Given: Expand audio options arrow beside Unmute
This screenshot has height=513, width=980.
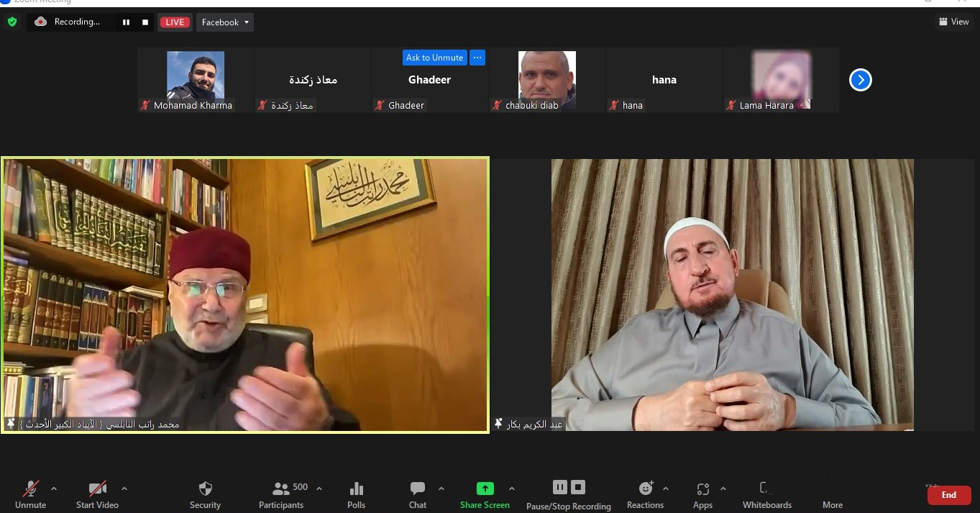Looking at the screenshot, I should pos(54,489).
